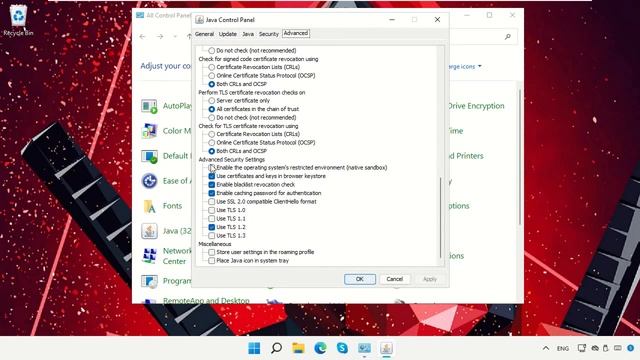Click the Control Panel search field
The image size is (640, 360).
(x=482, y=37)
